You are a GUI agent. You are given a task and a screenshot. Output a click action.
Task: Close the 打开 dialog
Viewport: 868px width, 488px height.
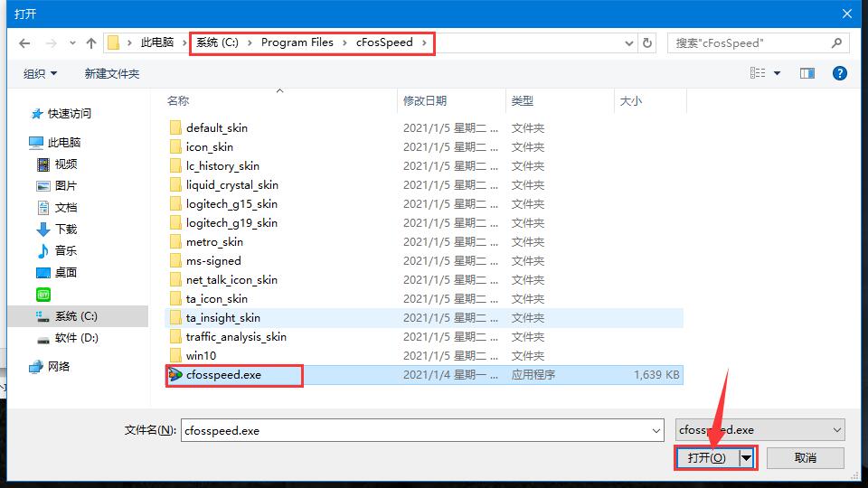847,14
